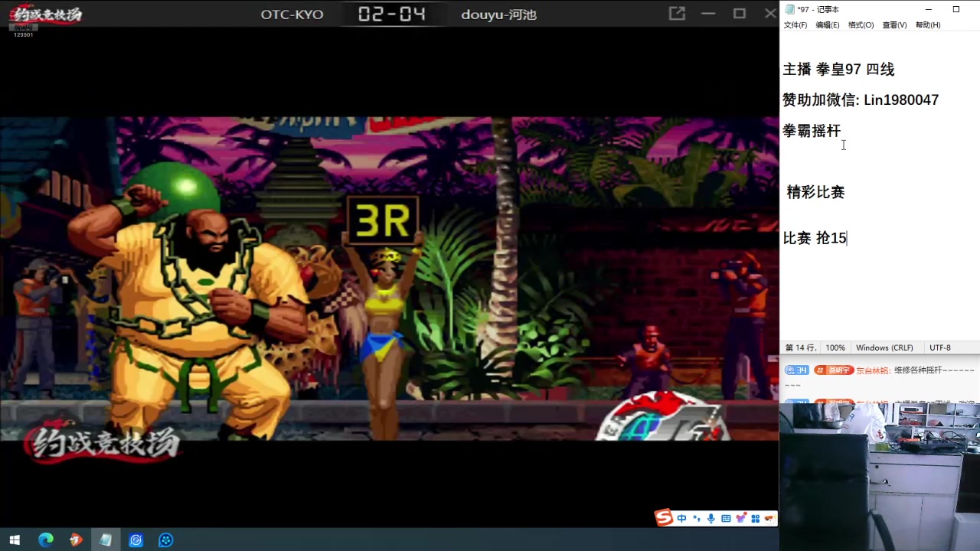Viewport: 980px width, 551px height.
Task: Click the chat username 东台林铭
Action: click(871, 370)
